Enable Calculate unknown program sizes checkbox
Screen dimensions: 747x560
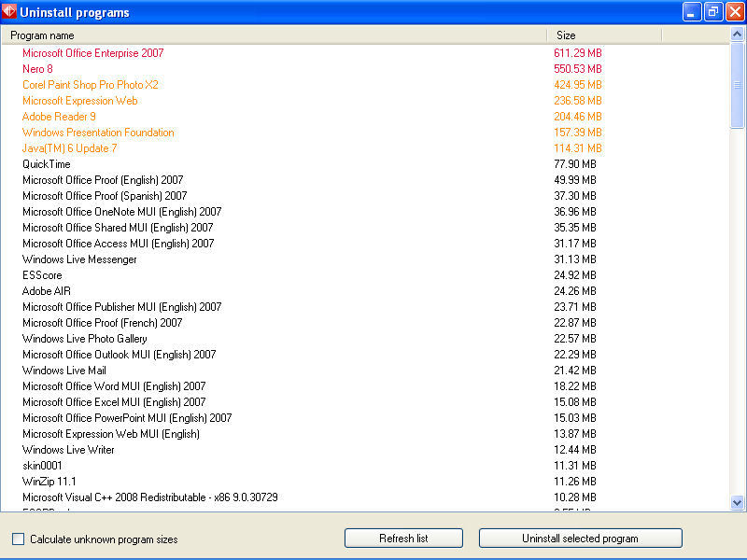[18, 539]
